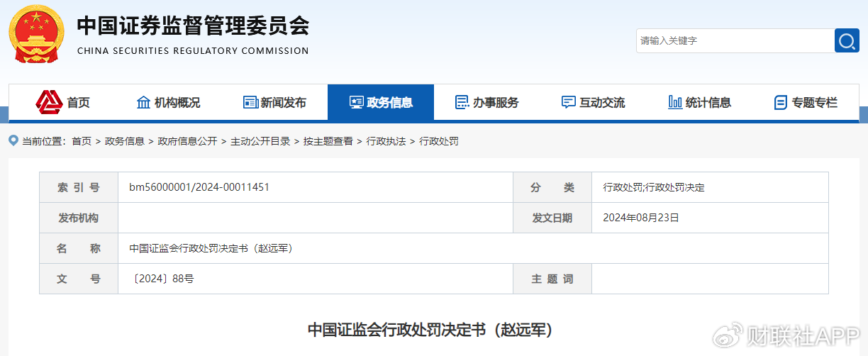The width and height of the screenshot is (868, 356).
Task: Click the newspaper icon beside 新闻发布
Action: click(x=250, y=103)
